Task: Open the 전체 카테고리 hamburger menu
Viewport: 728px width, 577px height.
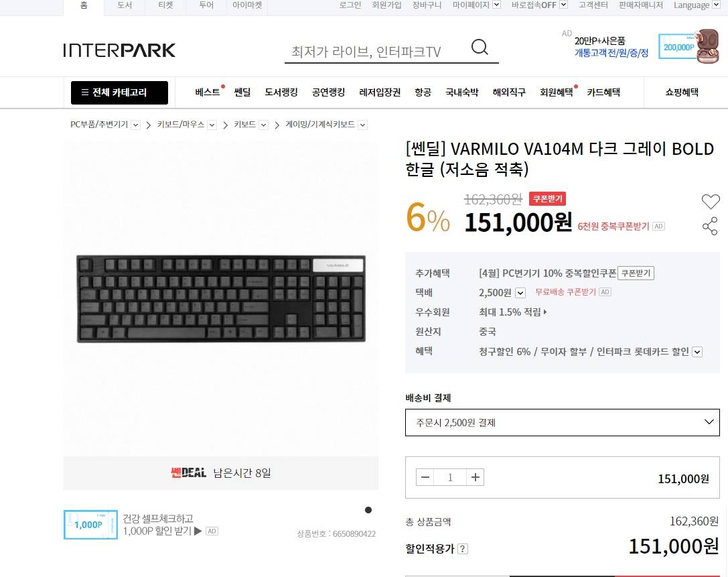Action: tap(119, 92)
